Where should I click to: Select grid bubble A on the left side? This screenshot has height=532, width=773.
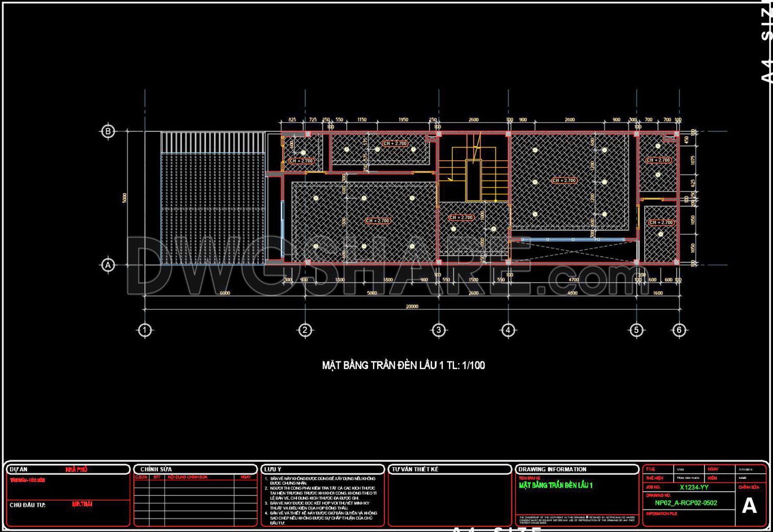[x=108, y=265]
